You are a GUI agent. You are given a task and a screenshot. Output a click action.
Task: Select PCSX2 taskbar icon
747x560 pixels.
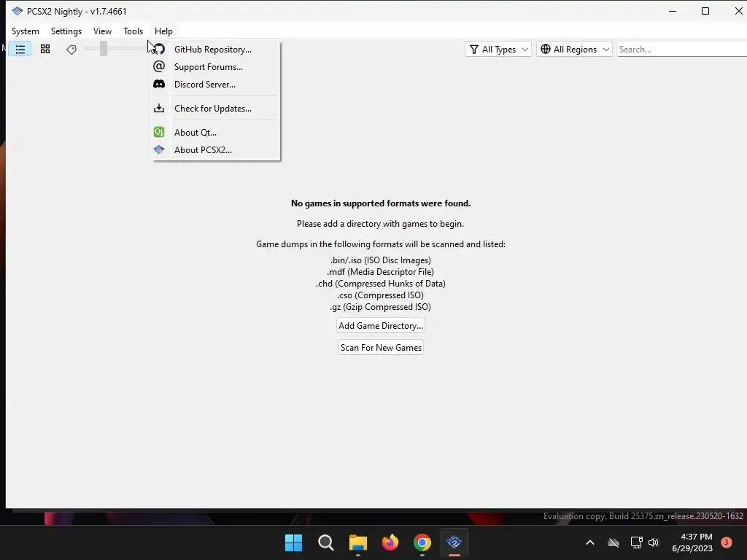[454, 542]
